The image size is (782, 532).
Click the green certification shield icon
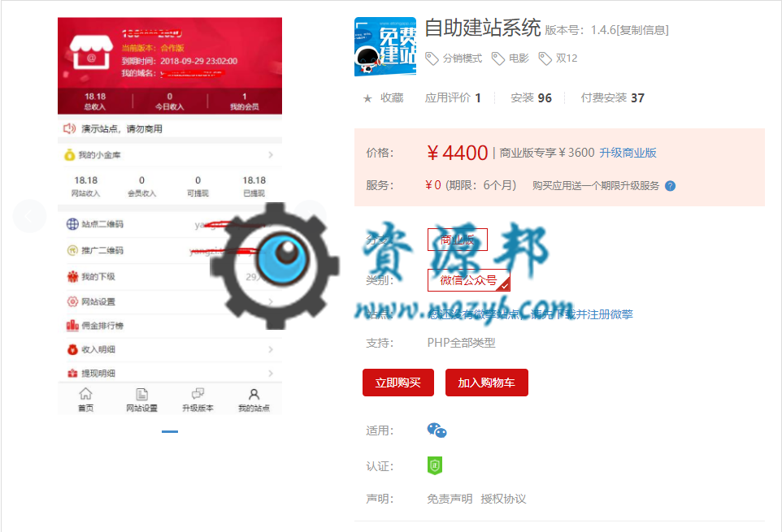(435, 465)
